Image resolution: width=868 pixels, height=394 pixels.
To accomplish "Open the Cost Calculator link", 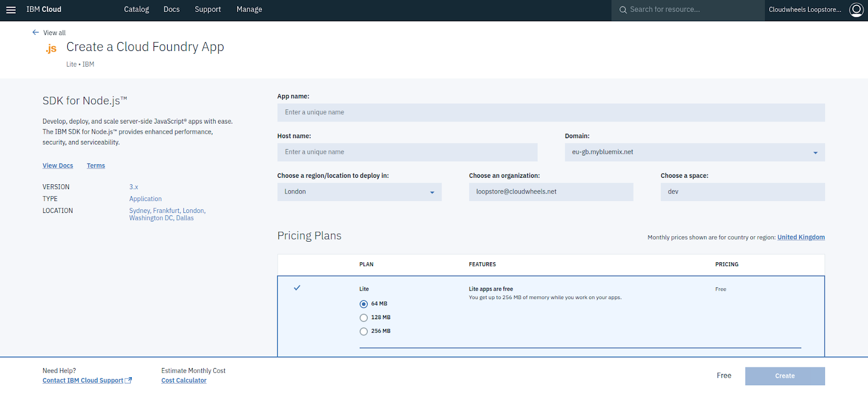I will pyautogui.click(x=184, y=380).
